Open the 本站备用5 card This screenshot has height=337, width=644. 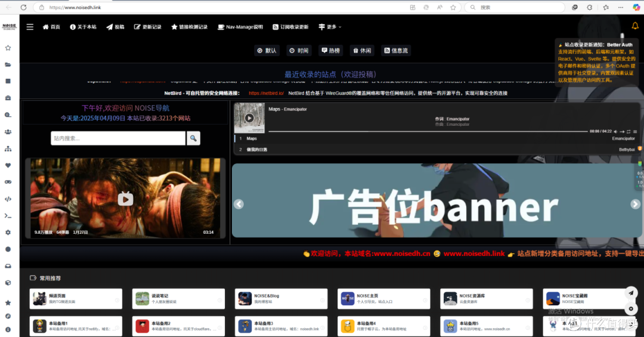487,326
